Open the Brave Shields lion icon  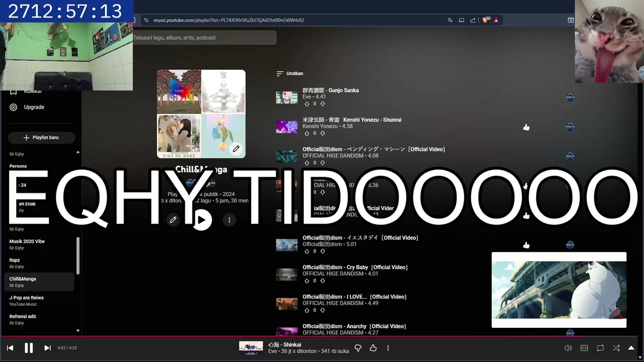click(486, 20)
